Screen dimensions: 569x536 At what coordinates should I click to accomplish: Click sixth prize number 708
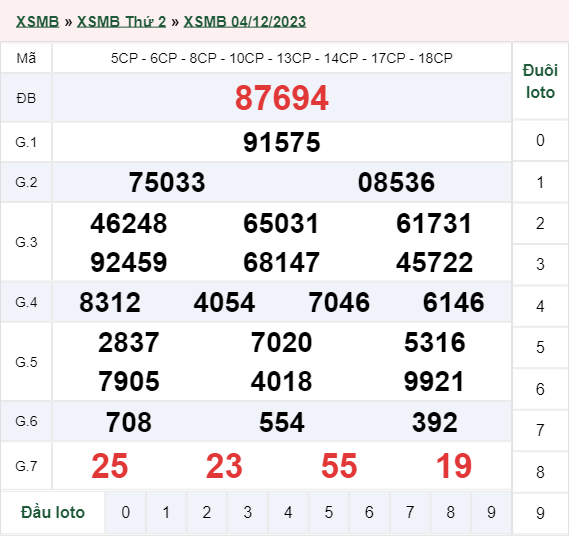[x=129, y=422]
